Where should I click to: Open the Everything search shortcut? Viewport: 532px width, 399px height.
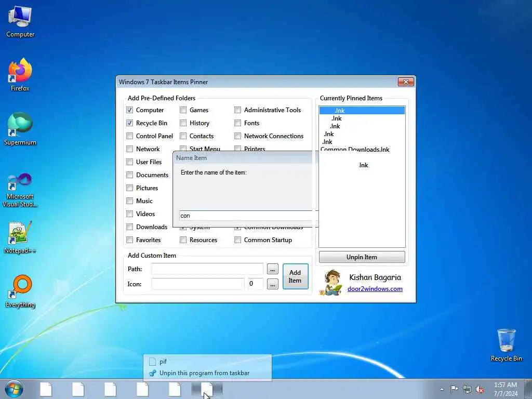pos(20,291)
